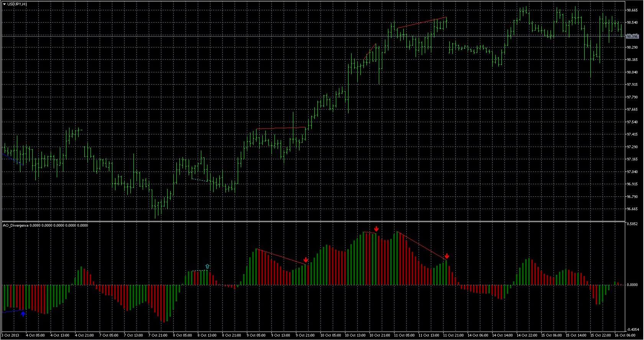Click the 9 Oct 21:00 time label
The width and height of the screenshot is (644, 340).
[x=305, y=335]
